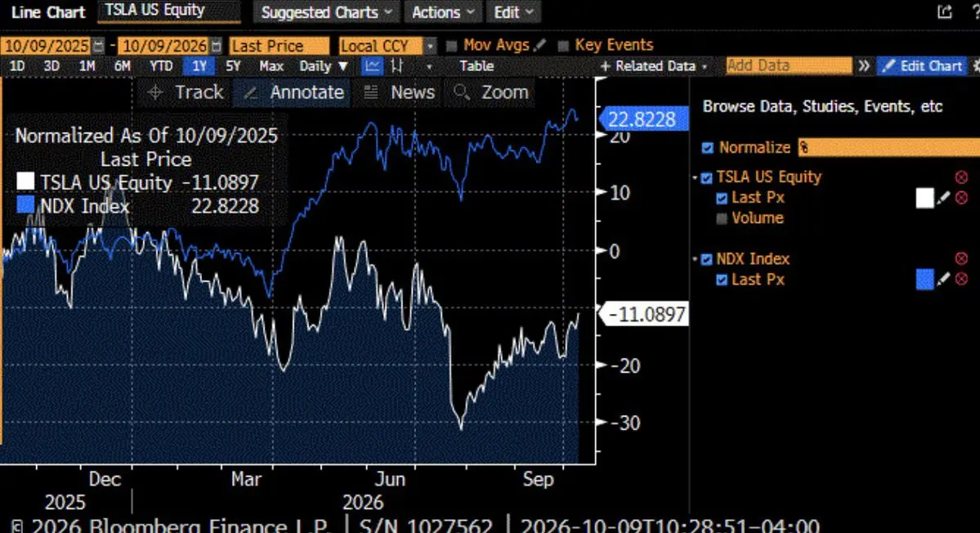Click the double-arrow icon next to Add Data
The width and height of the screenshot is (980, 533).
click(864, 65)
